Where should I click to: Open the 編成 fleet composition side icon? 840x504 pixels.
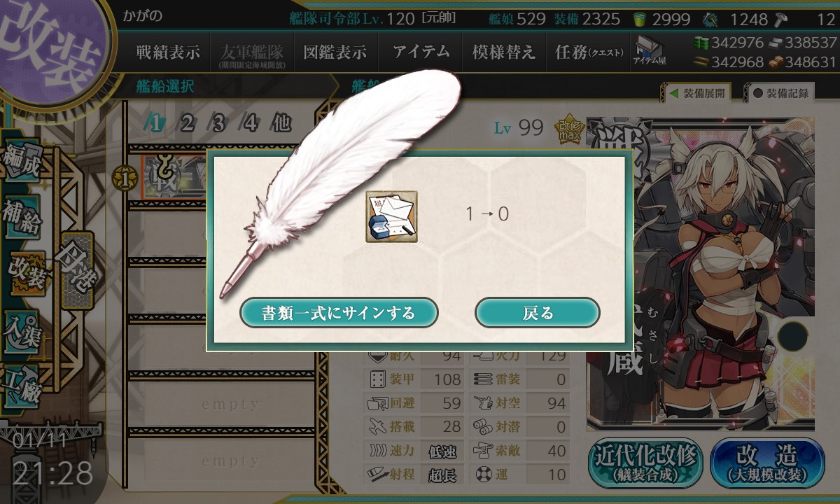22,162
